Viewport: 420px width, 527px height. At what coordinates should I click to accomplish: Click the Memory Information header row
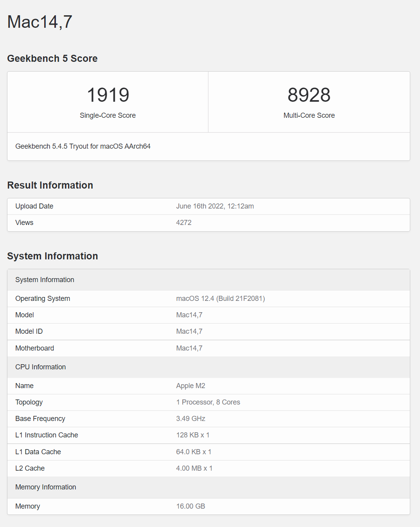(208, 487)
